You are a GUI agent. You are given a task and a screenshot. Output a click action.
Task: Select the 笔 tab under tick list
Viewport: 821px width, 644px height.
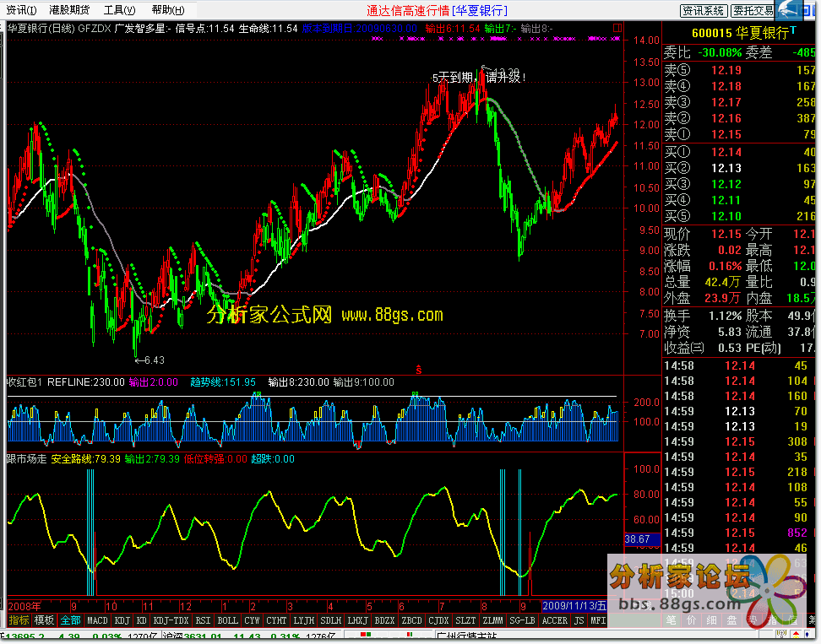click(x=671, y=621)
